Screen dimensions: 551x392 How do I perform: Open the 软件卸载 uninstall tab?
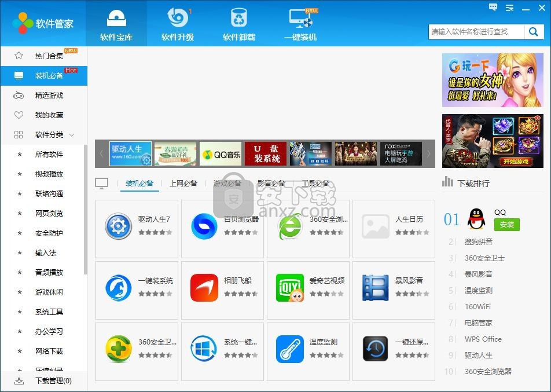[239, 24]
